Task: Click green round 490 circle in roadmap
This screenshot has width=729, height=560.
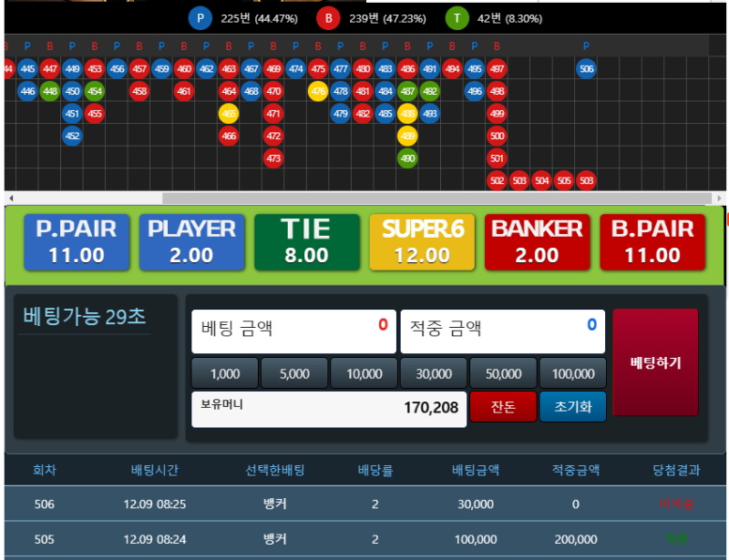Action: pyautogui.click(x=407, y=158)
